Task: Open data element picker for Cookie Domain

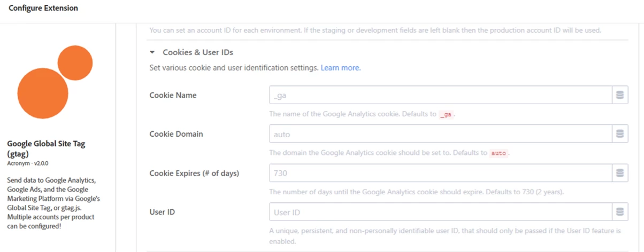Action: [620, 134]
